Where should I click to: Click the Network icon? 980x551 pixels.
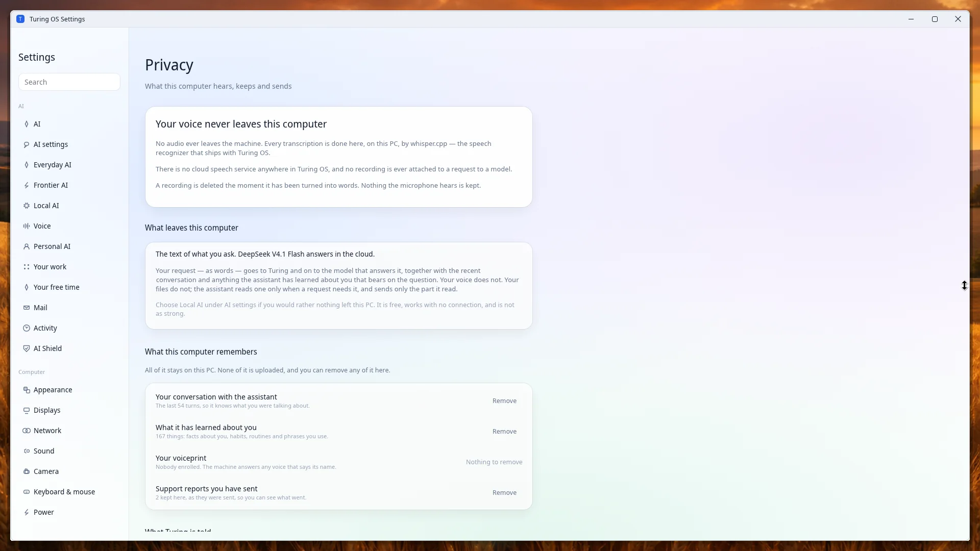(27, 431)
